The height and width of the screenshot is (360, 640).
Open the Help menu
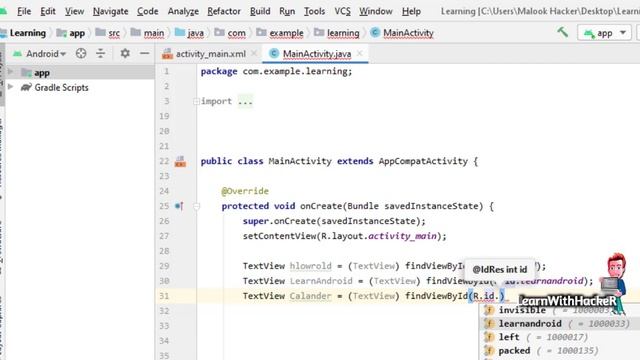[411, 11]
